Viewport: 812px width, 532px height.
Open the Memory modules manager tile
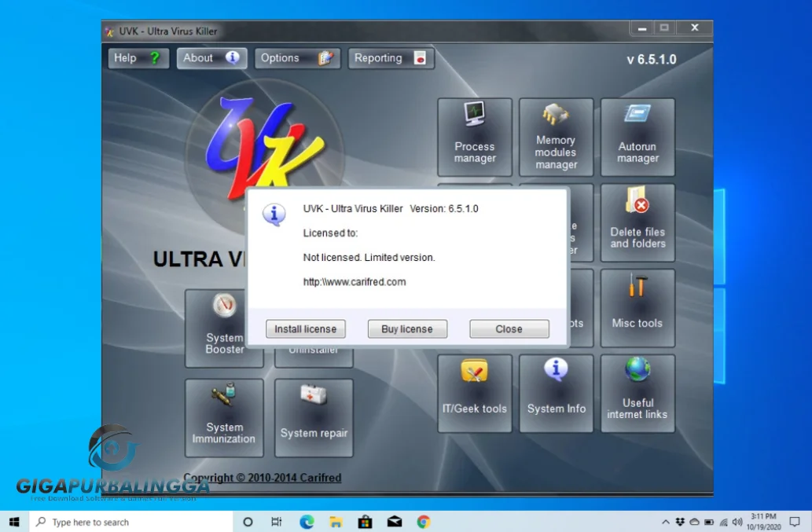[556, 138]
